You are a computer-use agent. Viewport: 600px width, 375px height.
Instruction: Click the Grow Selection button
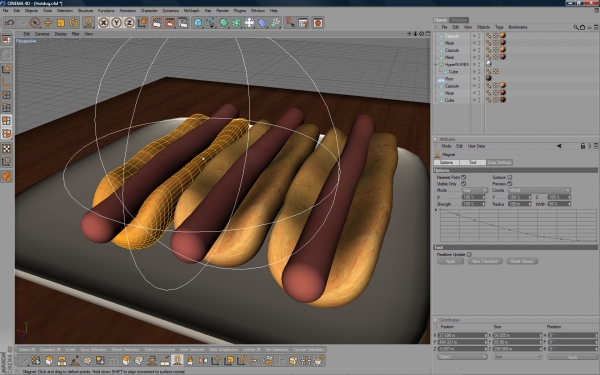[93, 350]
